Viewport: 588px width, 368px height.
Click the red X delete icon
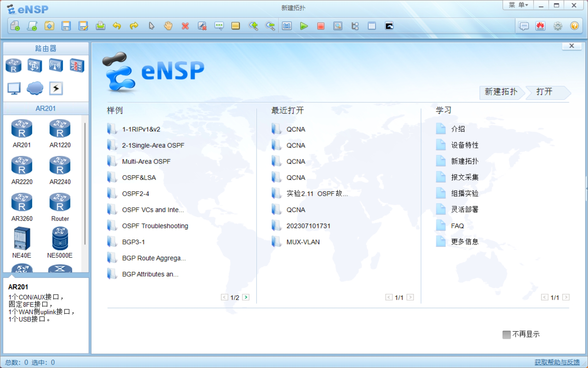[185, 26]
